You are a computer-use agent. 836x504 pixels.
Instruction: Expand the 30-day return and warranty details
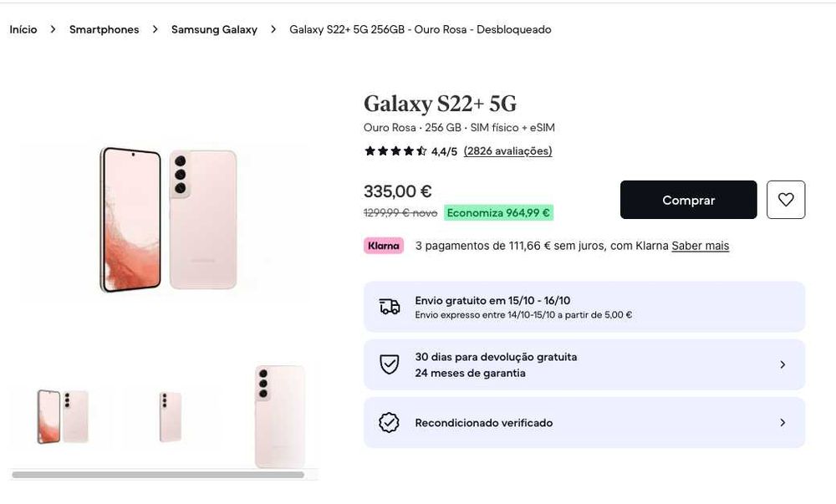(782, 364)
